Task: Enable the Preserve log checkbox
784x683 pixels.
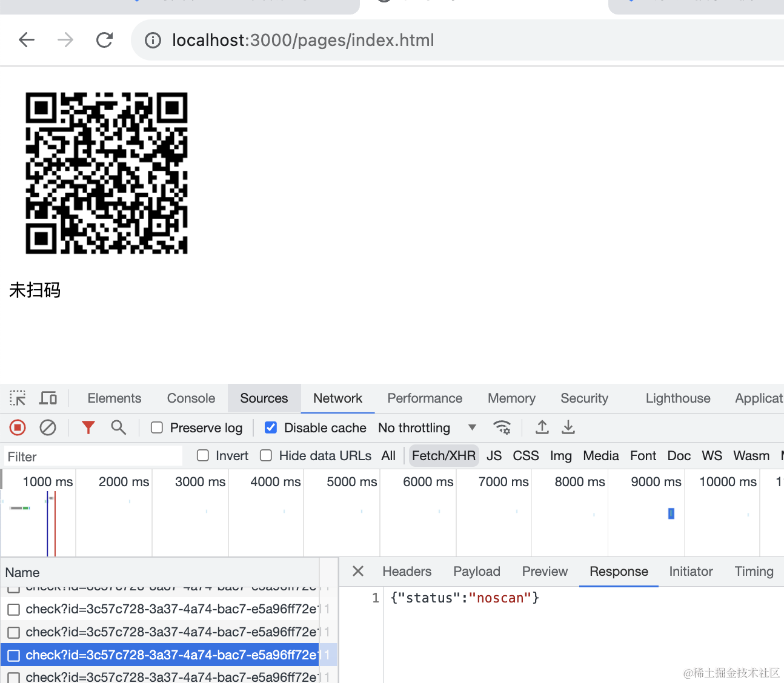Action: (x=157, y=428)
